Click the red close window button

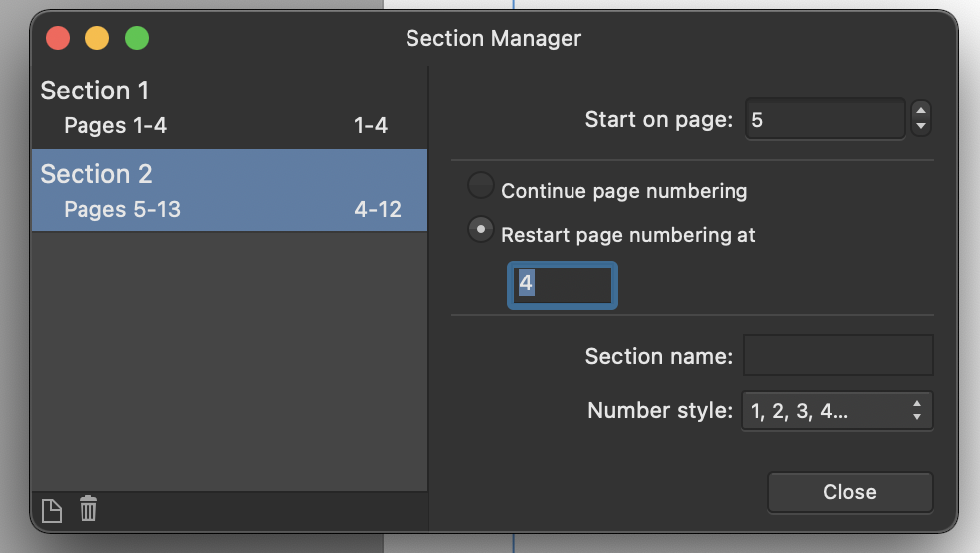(58, 39)
